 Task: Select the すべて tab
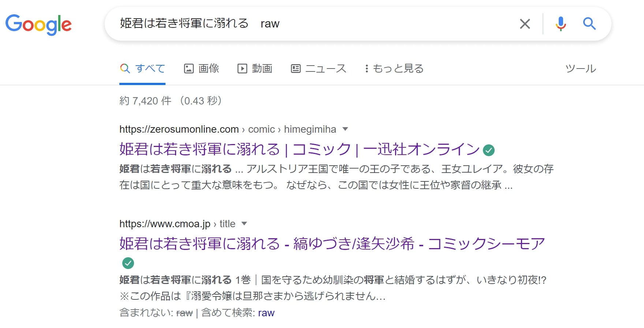142,69
